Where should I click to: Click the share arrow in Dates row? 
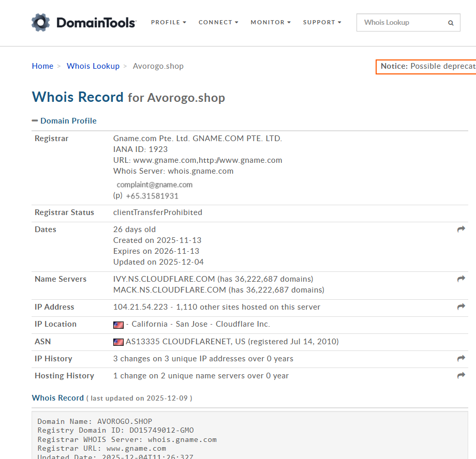(x=461, y=229)
